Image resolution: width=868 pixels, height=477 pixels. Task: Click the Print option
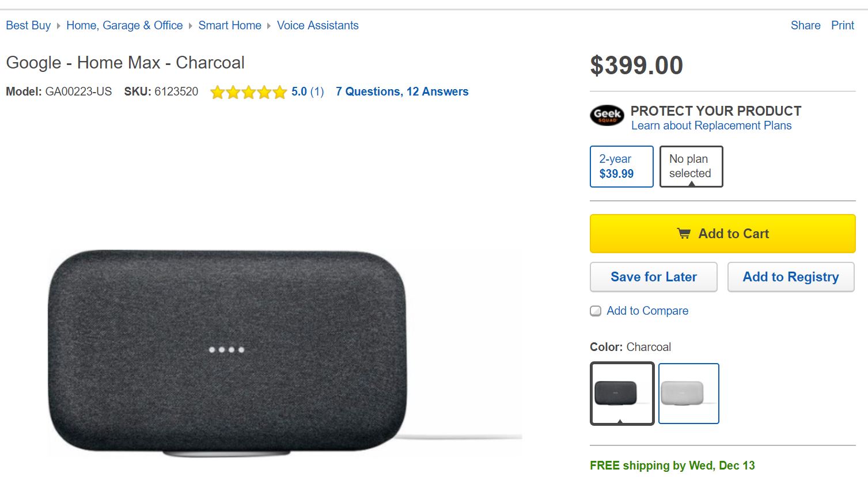coord(842,25)
